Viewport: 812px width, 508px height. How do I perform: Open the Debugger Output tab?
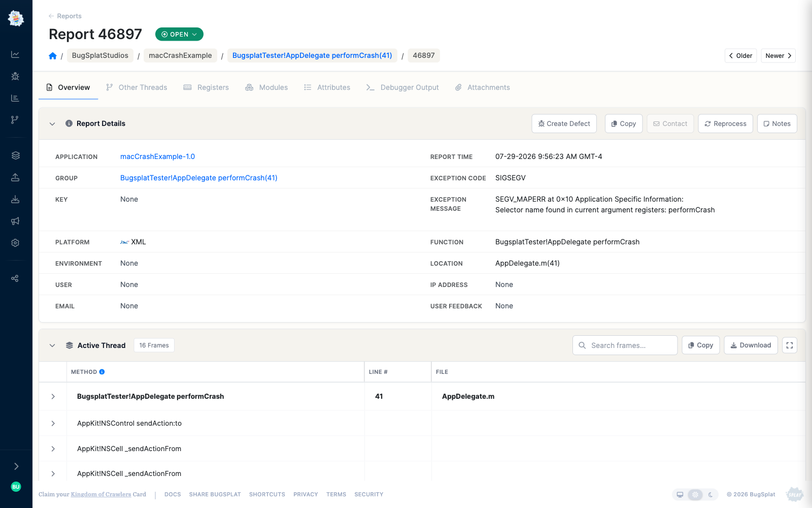click(x=402, y=87)
